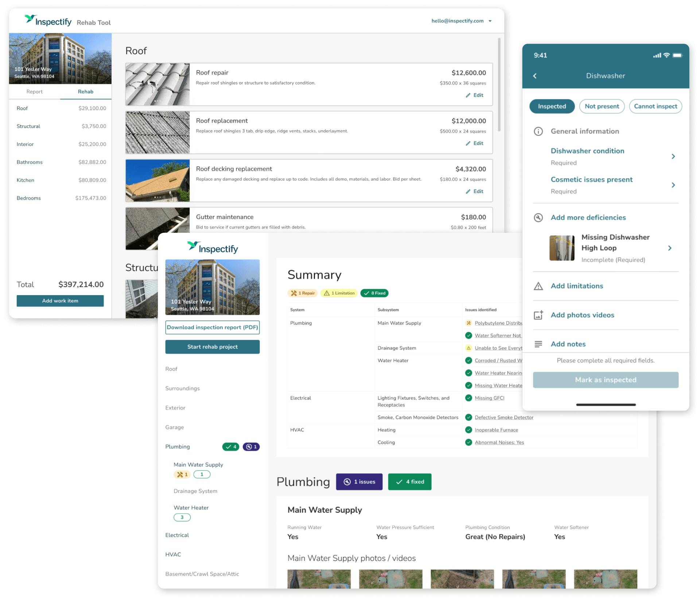The height and width of the screenshot is (602, 700).
Task: Click the Add notes icon
Action: tap(538, 344)
